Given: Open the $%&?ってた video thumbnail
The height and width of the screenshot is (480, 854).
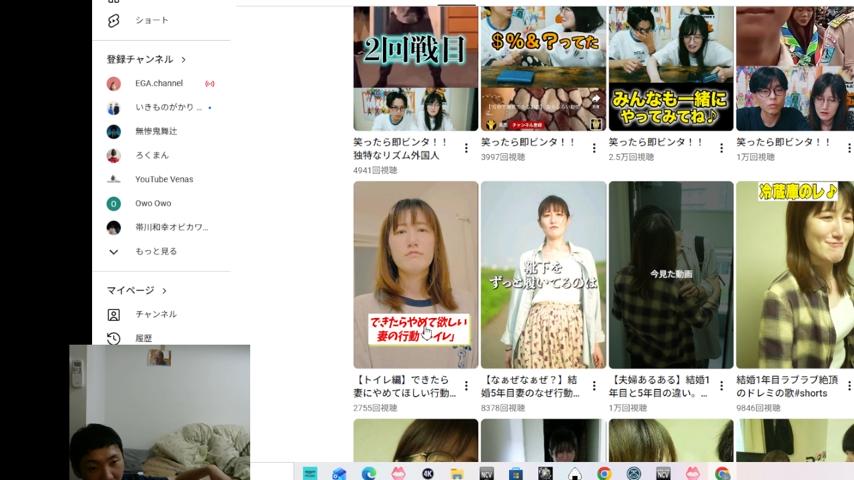Looking at the screenshot, I should [543, 69].
